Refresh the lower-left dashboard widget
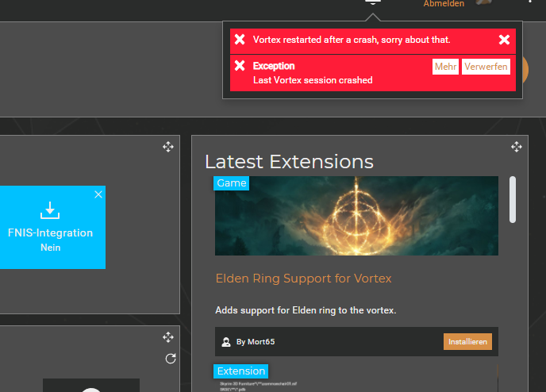The height and width of the screenshot is (392, 546). tap(171, 359)
